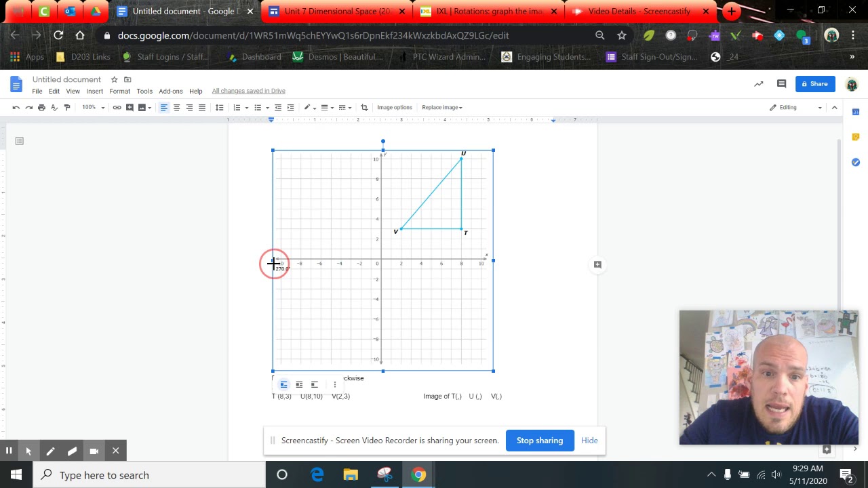This screenshot has height=488, width=868.
Task: Open activity dashboard trend icon
Action: 759,84
